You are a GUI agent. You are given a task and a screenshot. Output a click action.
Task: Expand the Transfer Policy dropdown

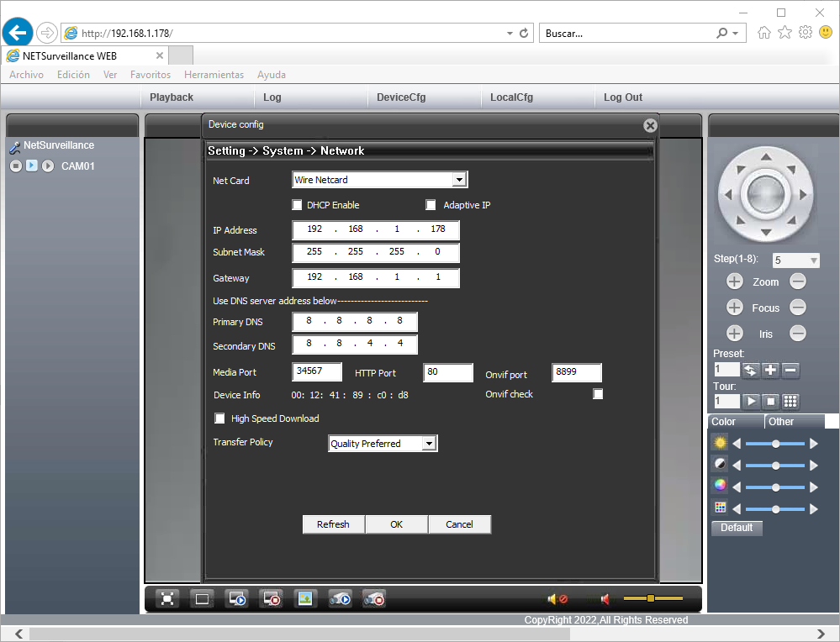point(429,444)
